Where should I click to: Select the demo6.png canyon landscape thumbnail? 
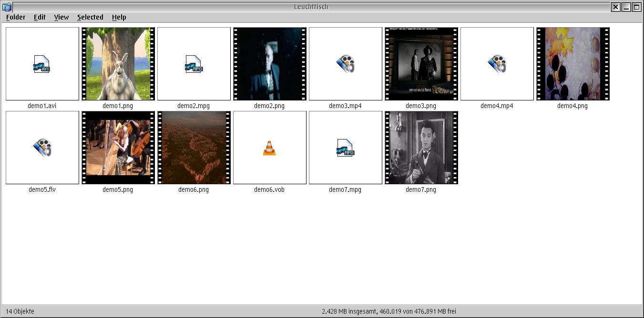pyautogui.click(x=194, y=148)
